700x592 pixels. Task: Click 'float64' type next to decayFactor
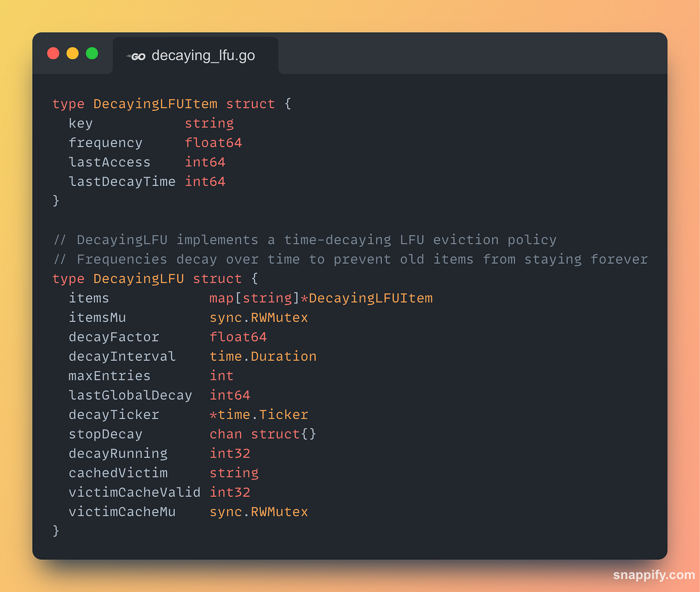[x=238, y=337]
